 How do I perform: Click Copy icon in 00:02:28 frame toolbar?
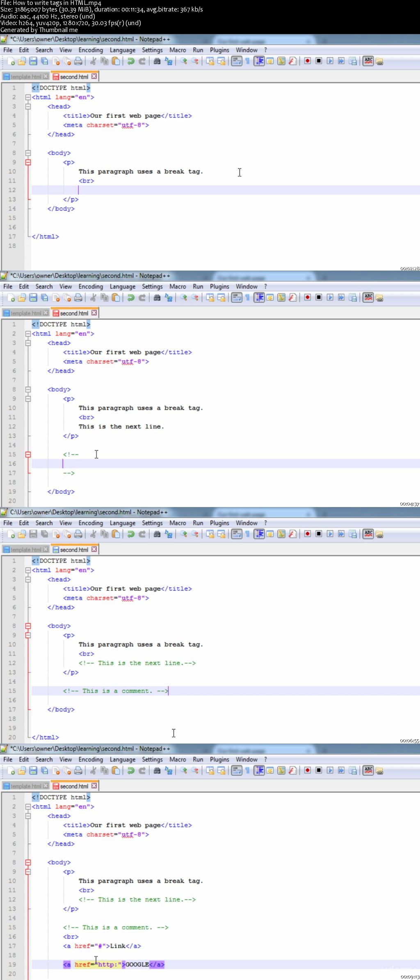coord(105,61)
